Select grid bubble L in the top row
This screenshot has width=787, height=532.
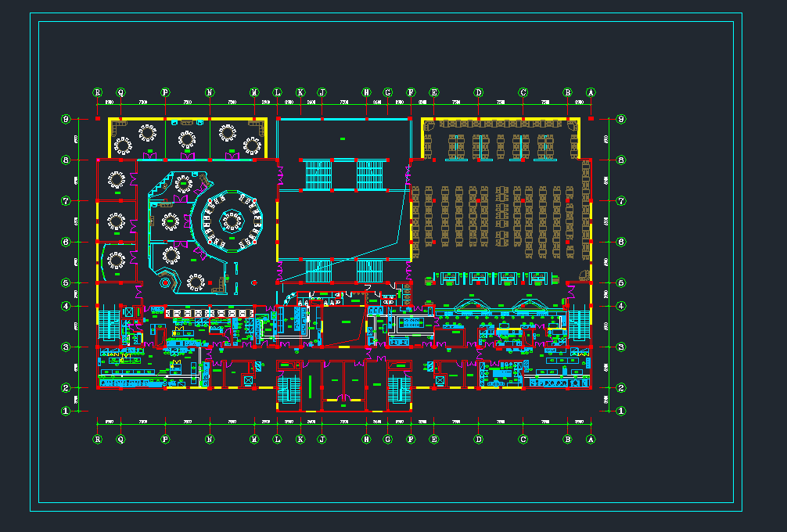pos(277,92)
